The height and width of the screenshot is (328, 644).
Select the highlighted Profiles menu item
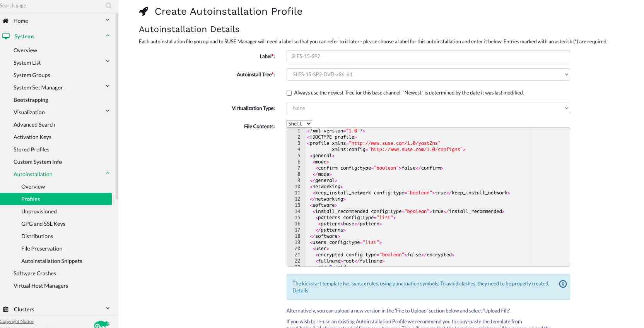(56, 199)
